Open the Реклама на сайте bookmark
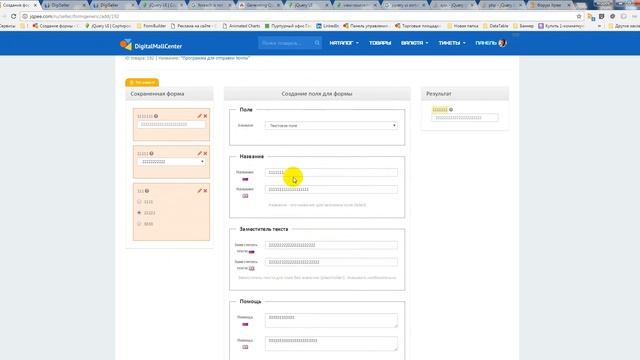640x360 pixels. click(193, 26)
